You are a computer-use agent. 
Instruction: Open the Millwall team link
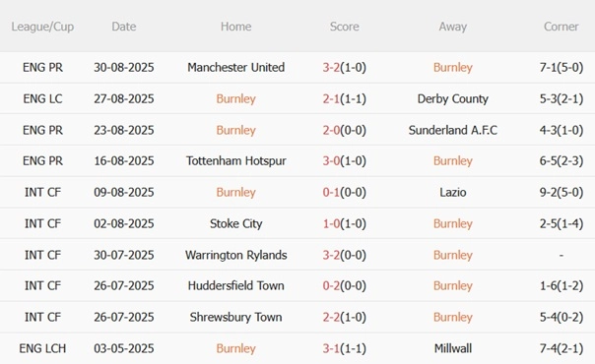[x=453, y=348]
